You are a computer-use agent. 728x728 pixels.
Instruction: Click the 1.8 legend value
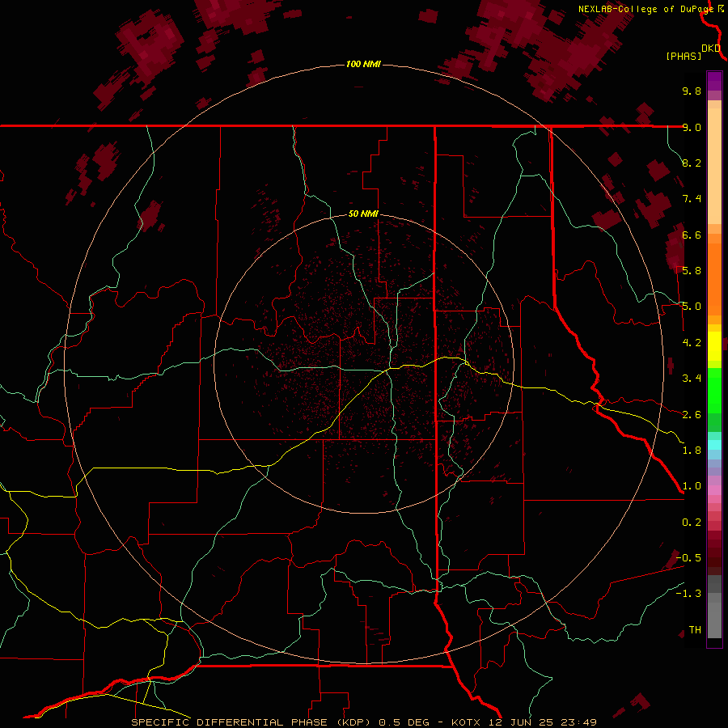click(x=692, y=450)
